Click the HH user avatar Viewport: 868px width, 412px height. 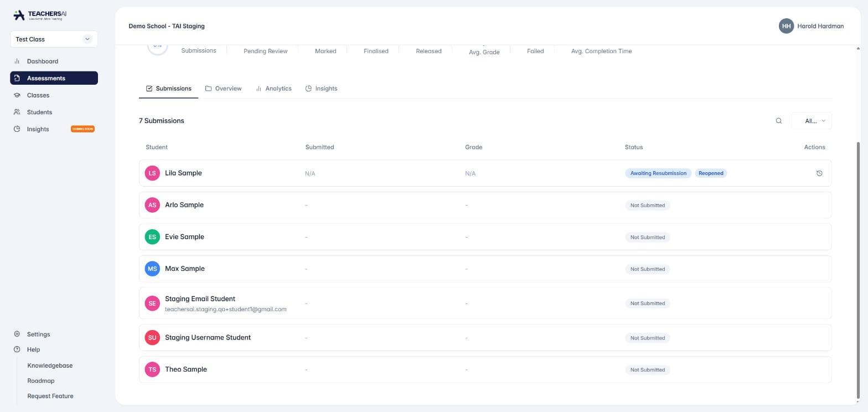tap(786, 26)
